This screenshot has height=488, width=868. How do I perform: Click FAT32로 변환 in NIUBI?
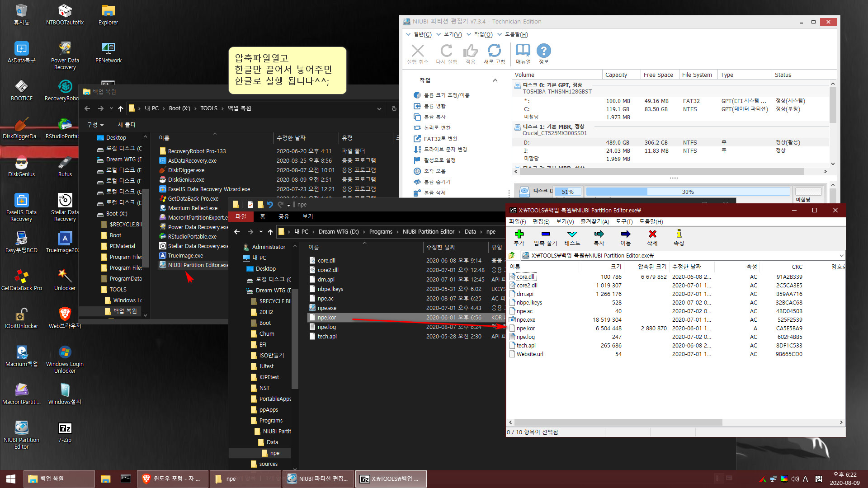point(435,139)
